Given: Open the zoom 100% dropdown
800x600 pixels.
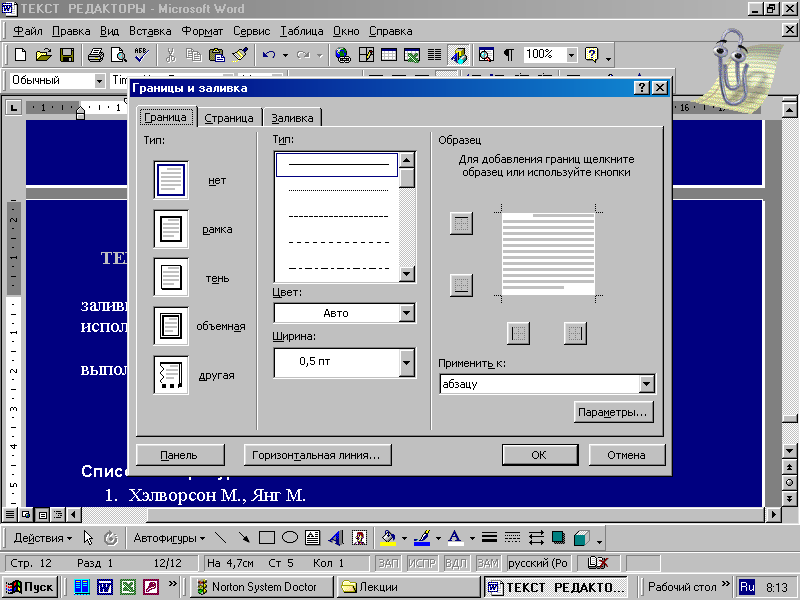Looking at the screenshot, I should [571, 55].
